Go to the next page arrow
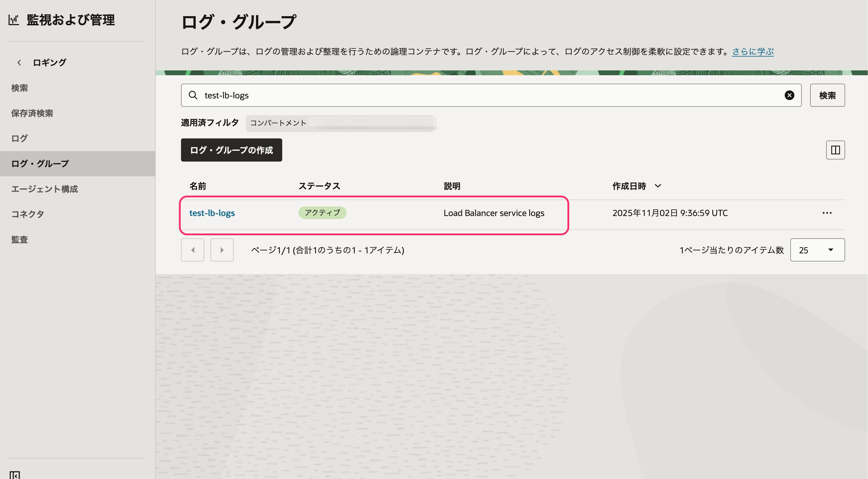The image size is (868, 479). click(222, 250)
